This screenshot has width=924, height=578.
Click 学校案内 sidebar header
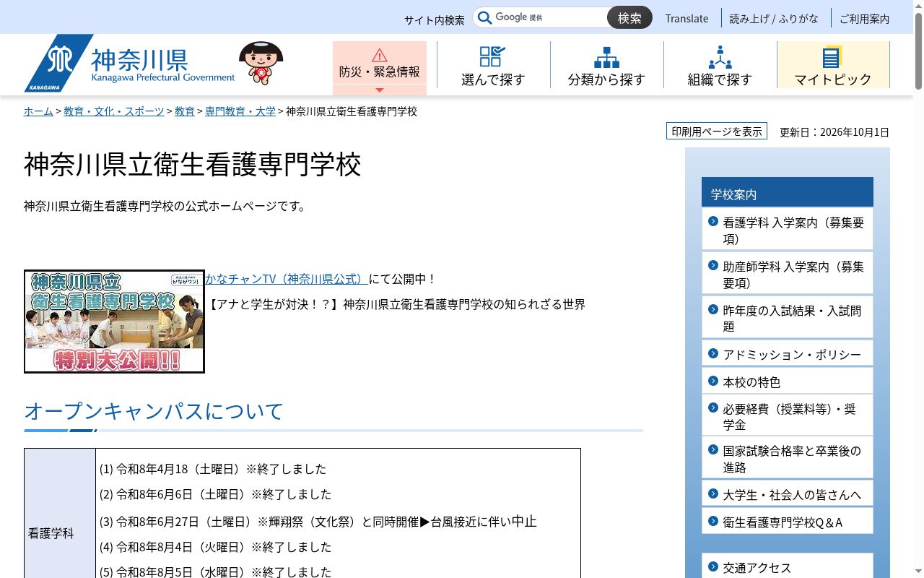click(x=788, y=193)
